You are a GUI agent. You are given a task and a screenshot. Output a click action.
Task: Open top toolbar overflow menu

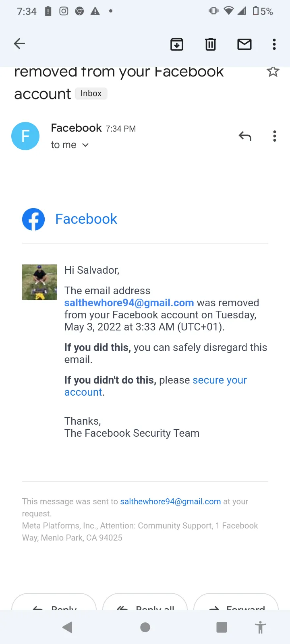pyautogui.click(x=274, y=44)
